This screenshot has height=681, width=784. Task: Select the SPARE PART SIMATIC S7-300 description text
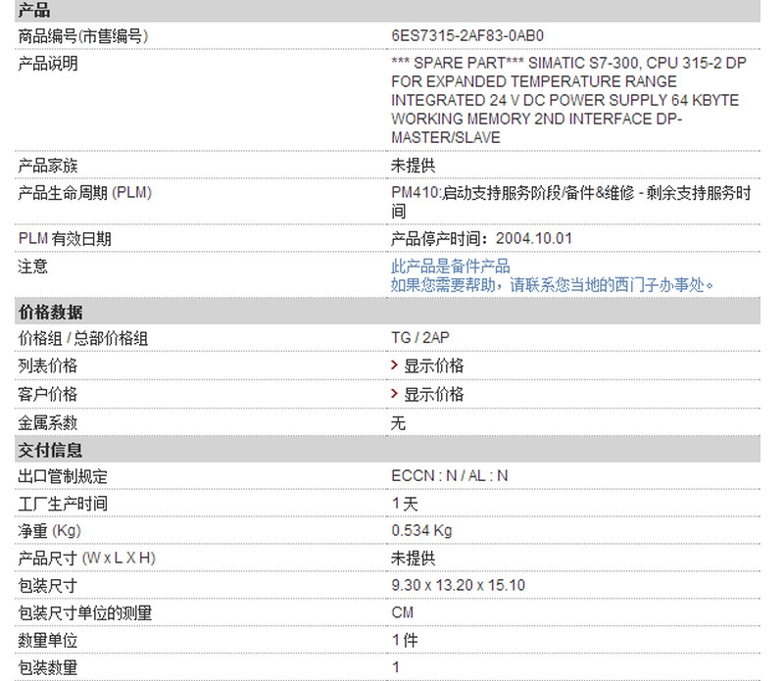(568, 100)
